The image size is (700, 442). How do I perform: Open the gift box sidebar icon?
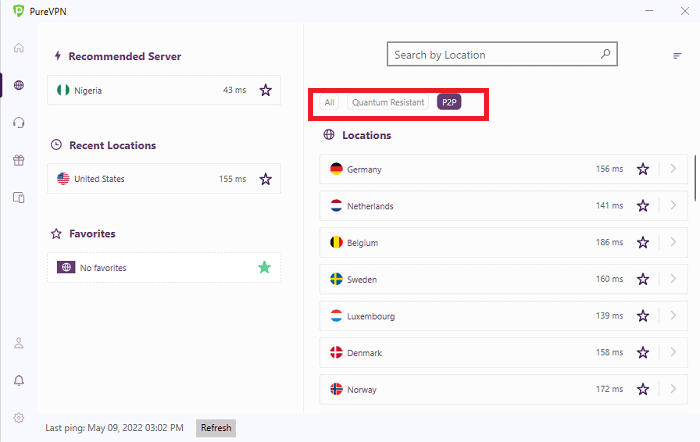tap(19, 160)
